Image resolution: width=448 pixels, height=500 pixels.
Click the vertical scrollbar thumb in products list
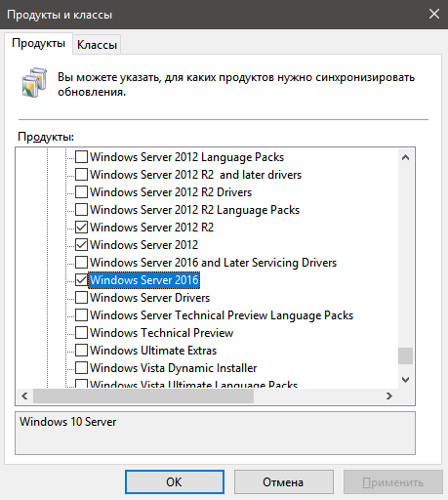(405, 355)
